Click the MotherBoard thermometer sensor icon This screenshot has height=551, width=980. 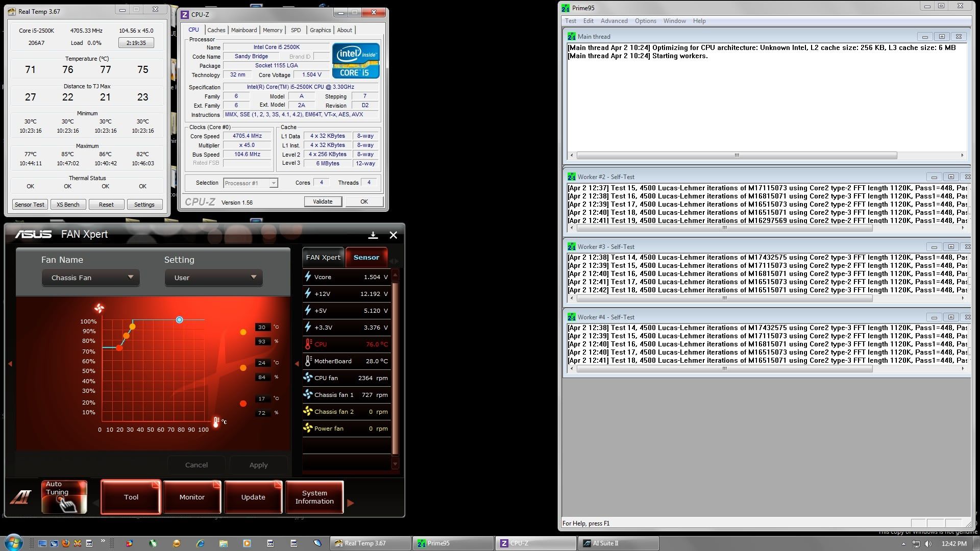(308, 361)
